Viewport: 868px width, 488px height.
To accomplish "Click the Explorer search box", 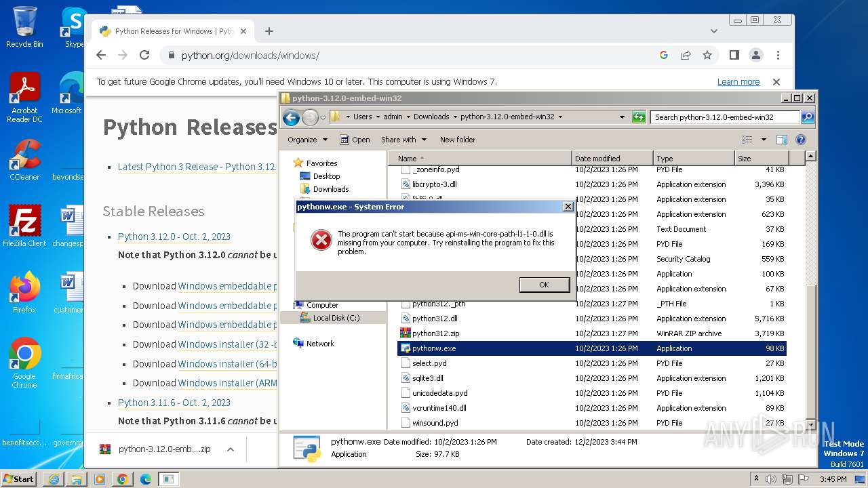I will point(725,117).
